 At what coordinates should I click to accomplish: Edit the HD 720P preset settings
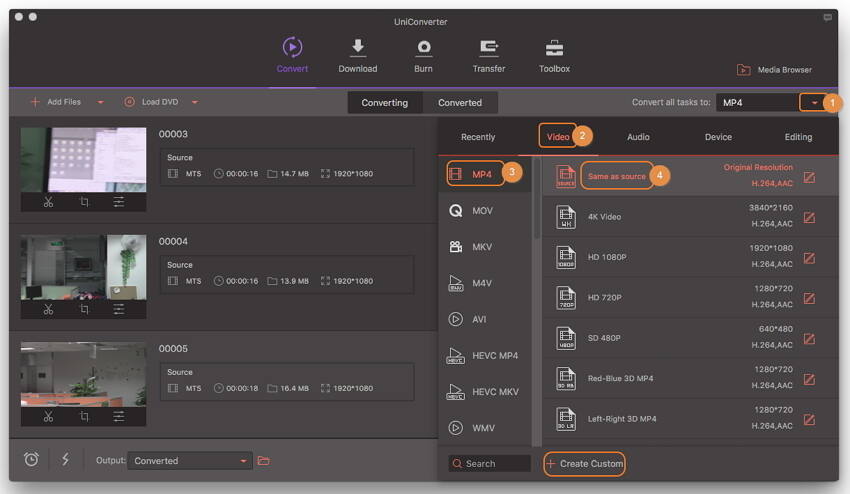809,298
